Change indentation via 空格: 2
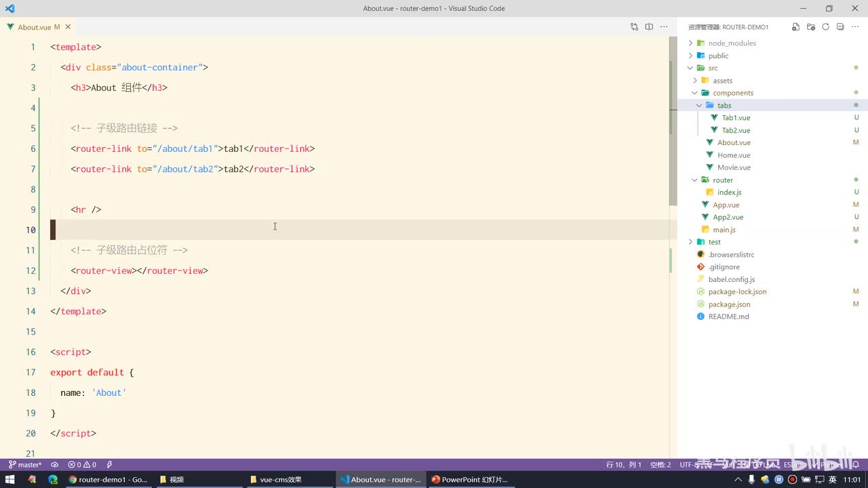 (660, 465)
